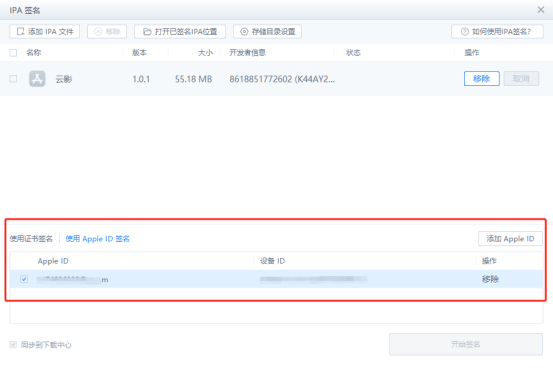Screen dimensions: 553x369
Task: Toggle the select-all checkbox in the header
Action: pos(13,53)
